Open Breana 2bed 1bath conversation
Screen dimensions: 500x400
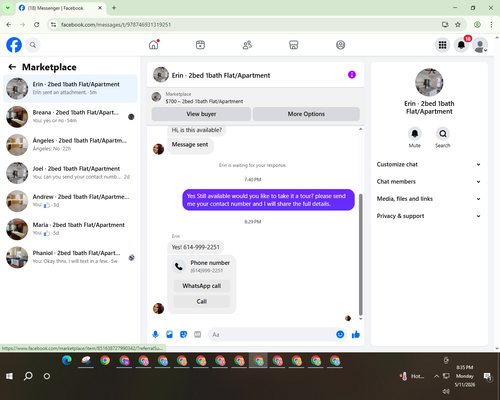tap(70, 117)
